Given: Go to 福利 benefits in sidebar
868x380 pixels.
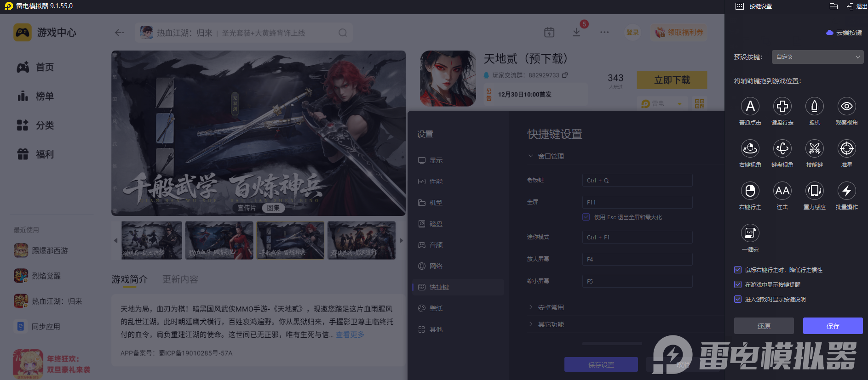Looking at the screenshot, I should pyautogui.click(x=35, y=154).
